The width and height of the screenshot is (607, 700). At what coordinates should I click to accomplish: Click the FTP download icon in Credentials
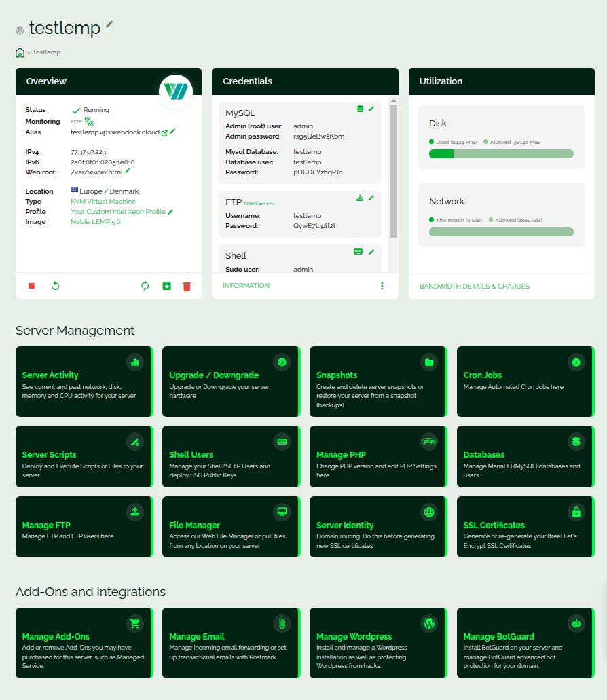pyautogui.click(x=360, y=198)
